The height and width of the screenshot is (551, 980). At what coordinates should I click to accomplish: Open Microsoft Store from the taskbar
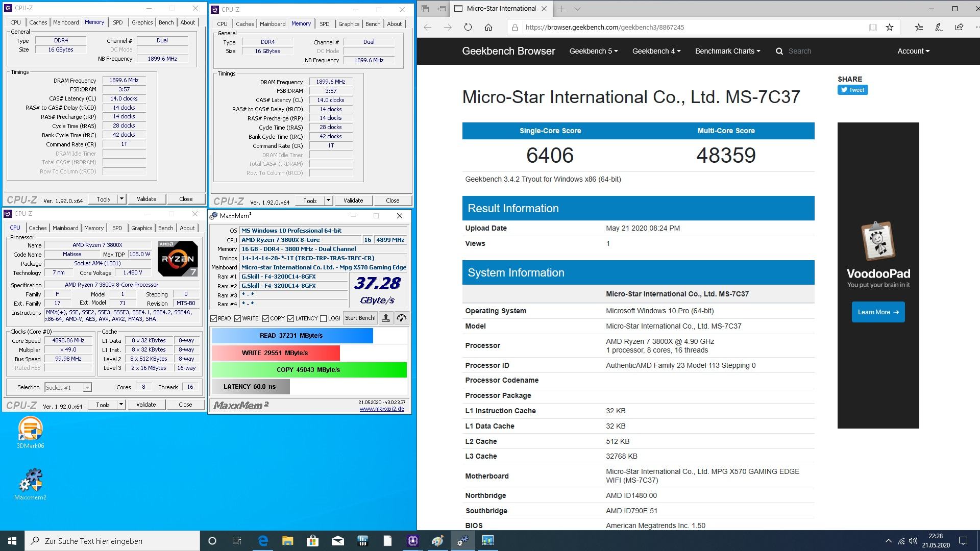312,541
